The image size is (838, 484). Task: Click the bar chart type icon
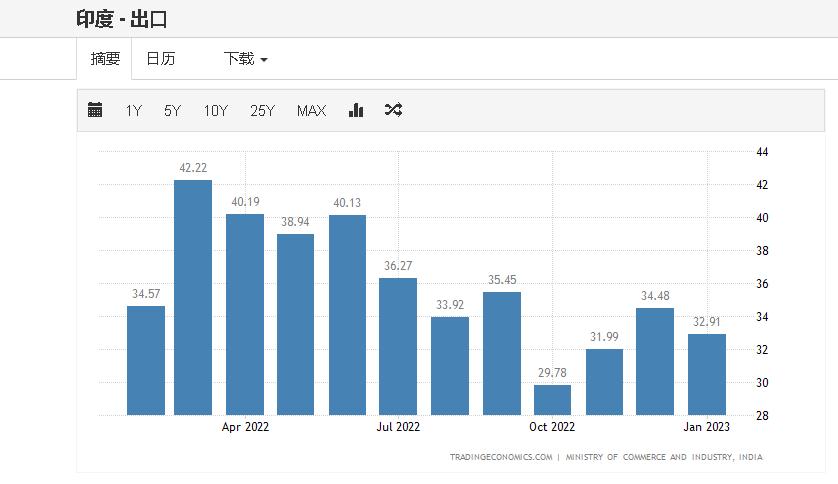pyautogui.click(x=355, y=110)
